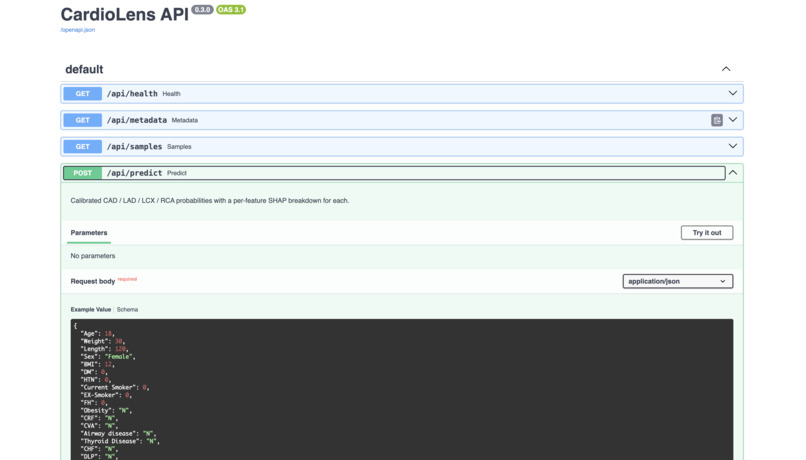Click the Calibrated CAD / LAD description text
This screenshot has height=460, width=806.
click(210, 200)
